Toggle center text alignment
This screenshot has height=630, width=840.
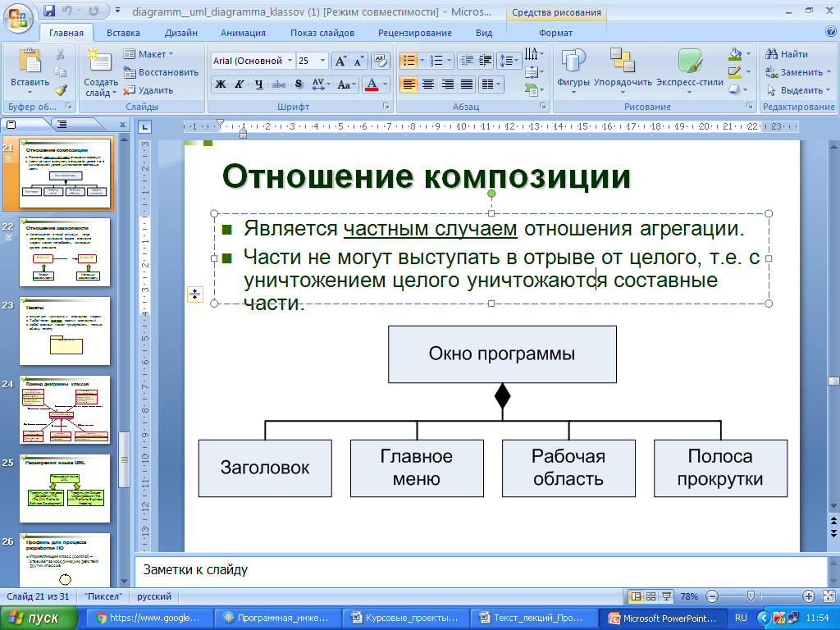pyautogui.click(x=428, y=84)
